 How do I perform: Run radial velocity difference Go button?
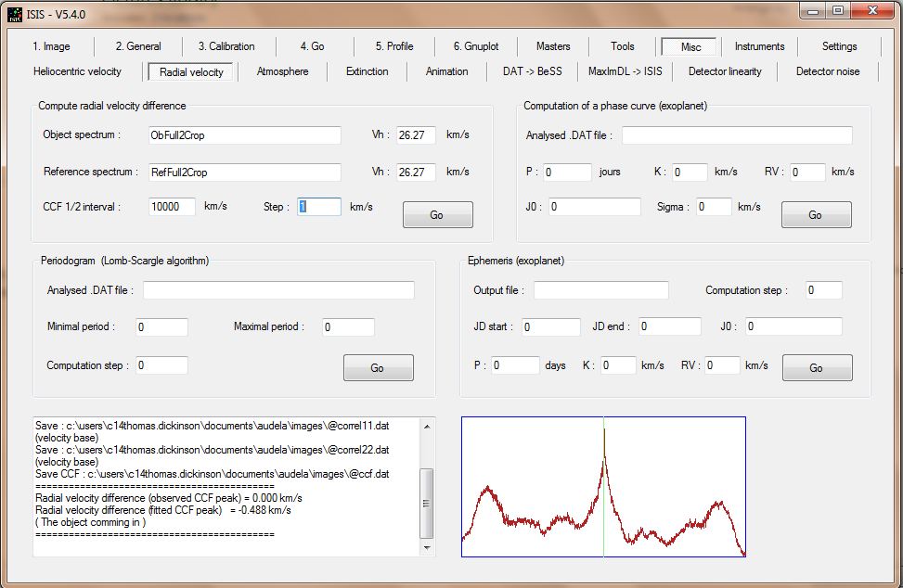point(438,214)
